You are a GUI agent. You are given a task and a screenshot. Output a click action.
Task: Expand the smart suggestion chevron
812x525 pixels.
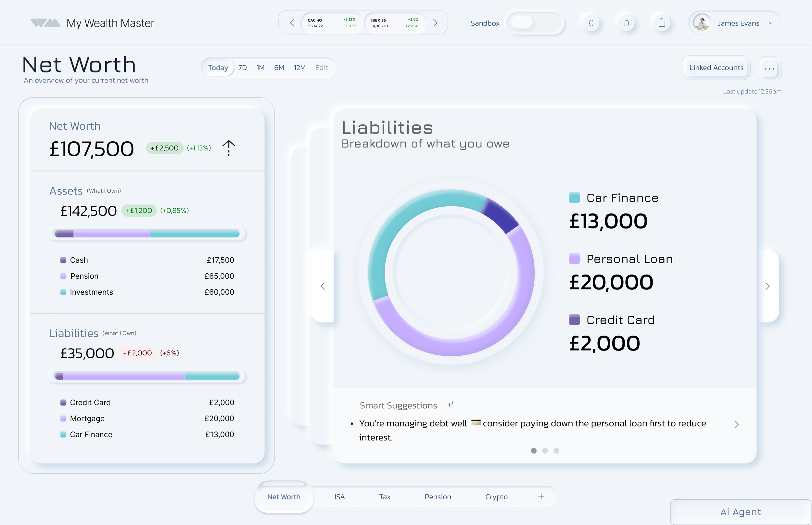tap(736, 424)
